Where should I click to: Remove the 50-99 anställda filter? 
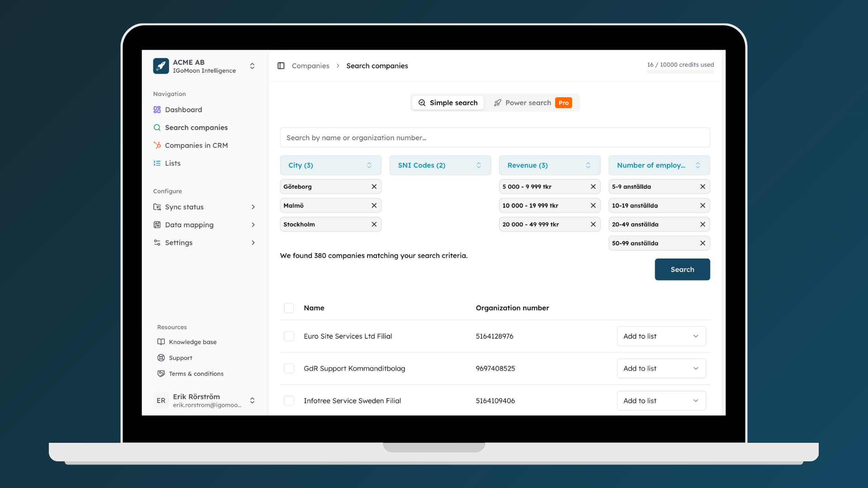703,243
